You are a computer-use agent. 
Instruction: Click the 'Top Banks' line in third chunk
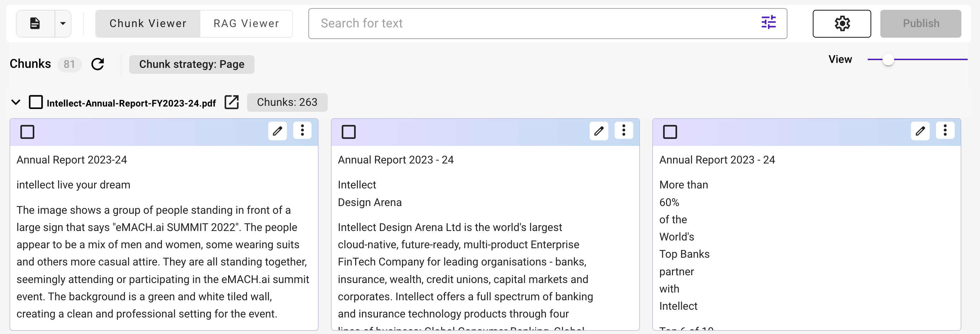[684, 254]
